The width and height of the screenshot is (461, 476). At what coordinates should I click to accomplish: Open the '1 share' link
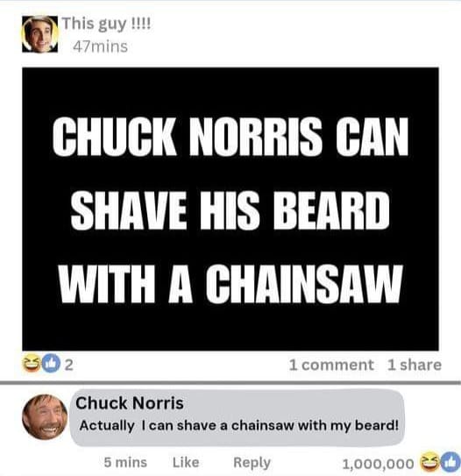(415, 365)
